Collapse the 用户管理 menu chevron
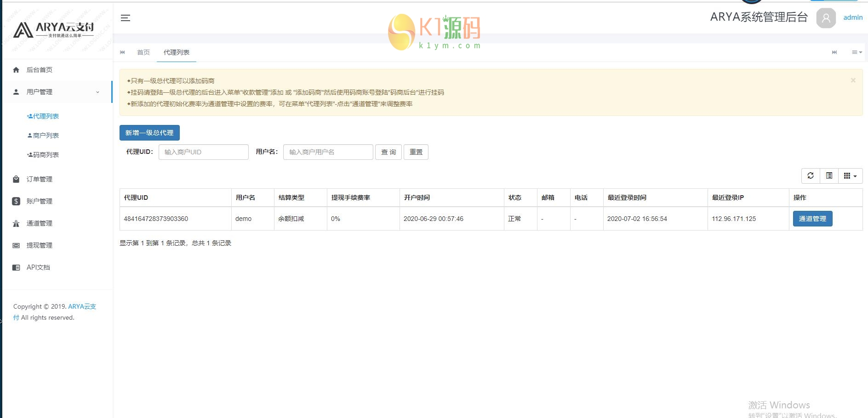Screen dimensions: 868x418 click(x=97, y=92)
